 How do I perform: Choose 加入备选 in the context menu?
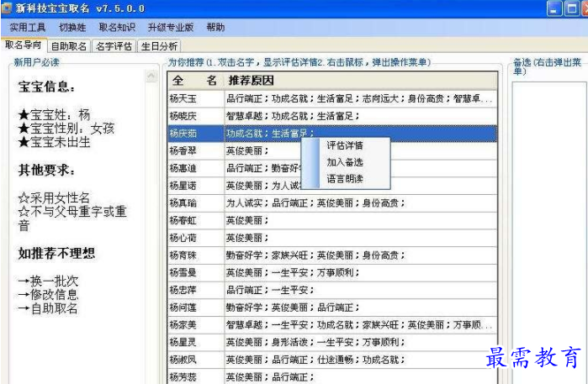(345, 162)
